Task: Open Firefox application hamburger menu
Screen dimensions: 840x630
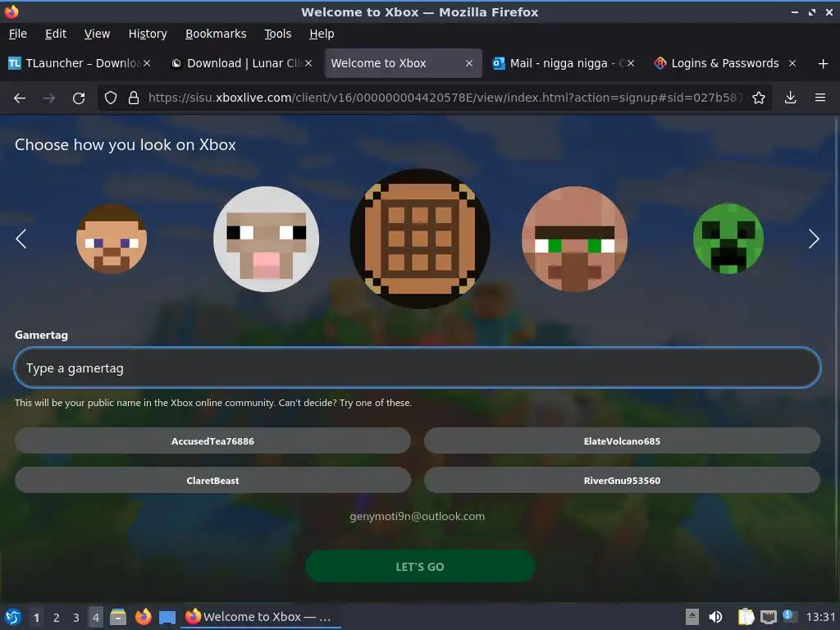Action: (x=820, y=98)
